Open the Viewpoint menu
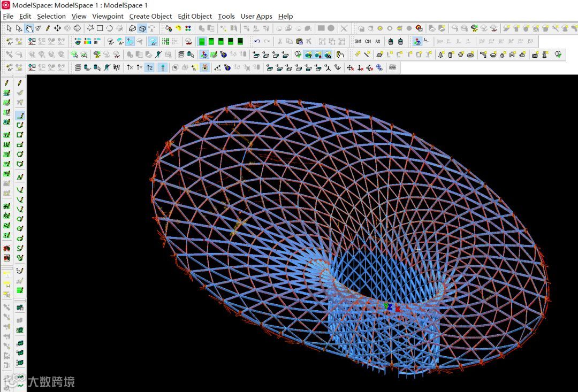Viewport: 578px width, 392px height. coord(108,16)
